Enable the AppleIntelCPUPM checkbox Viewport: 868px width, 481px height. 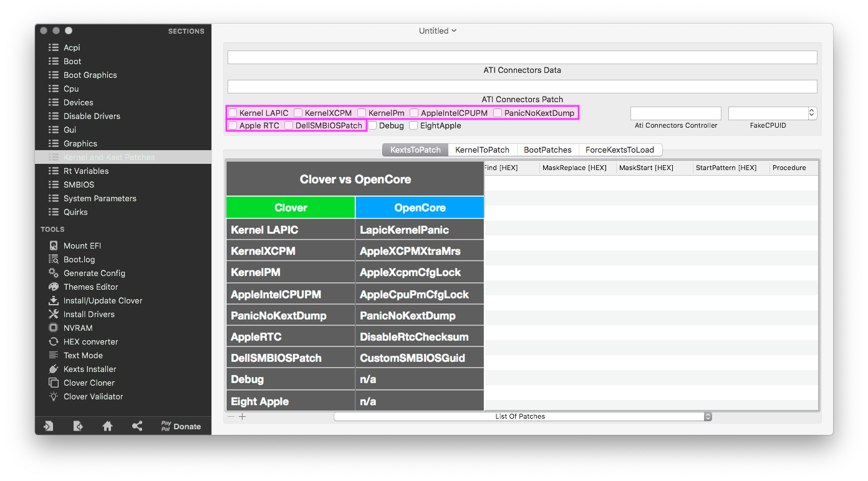(414, 113)
